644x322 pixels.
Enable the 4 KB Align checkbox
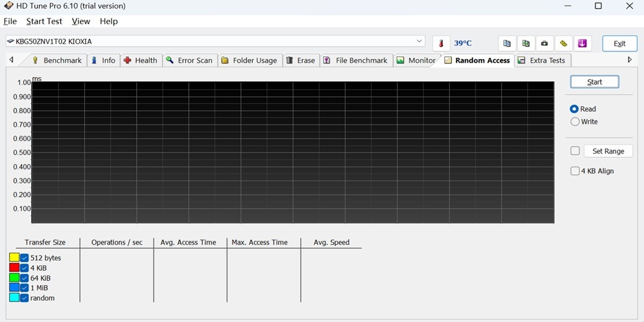tap(575, 171)
